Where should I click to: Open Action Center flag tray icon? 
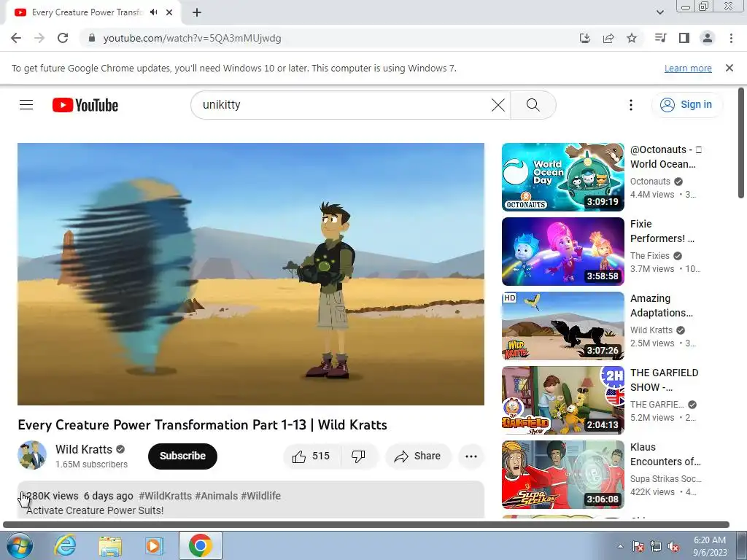click(638, 546)
